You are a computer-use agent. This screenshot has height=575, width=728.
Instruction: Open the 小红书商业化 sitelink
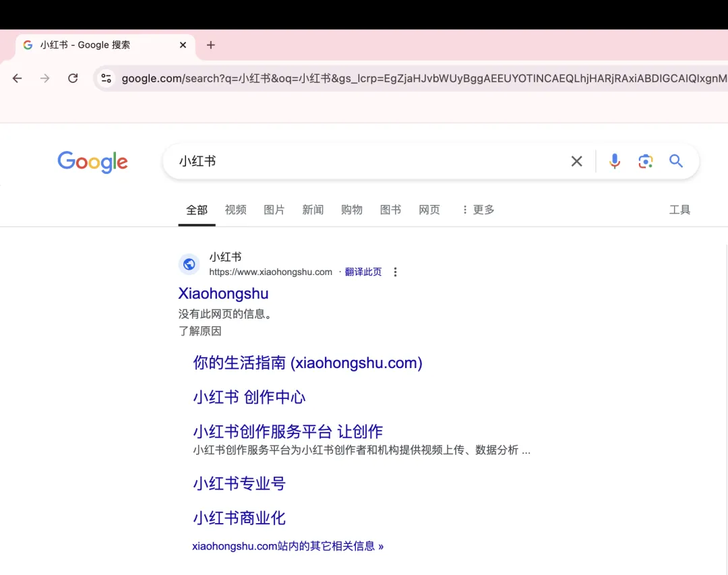[239, 518]
